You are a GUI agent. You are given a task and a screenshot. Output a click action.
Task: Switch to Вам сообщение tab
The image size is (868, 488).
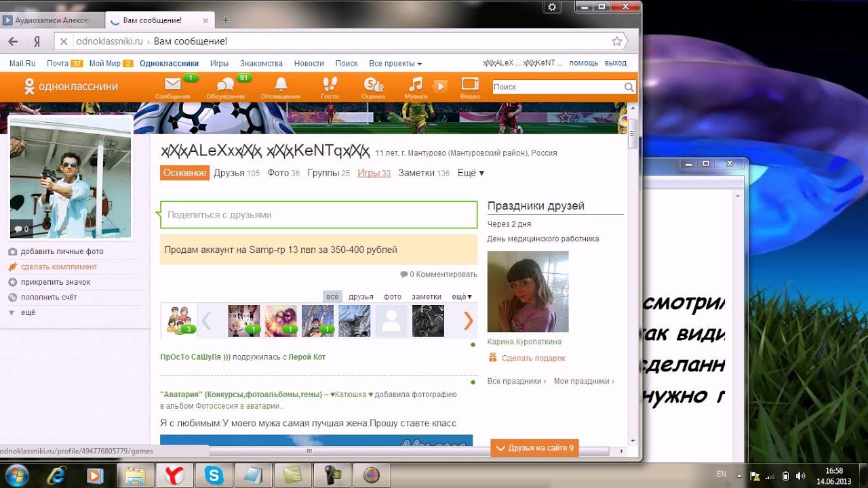click(x=161, y=20)
